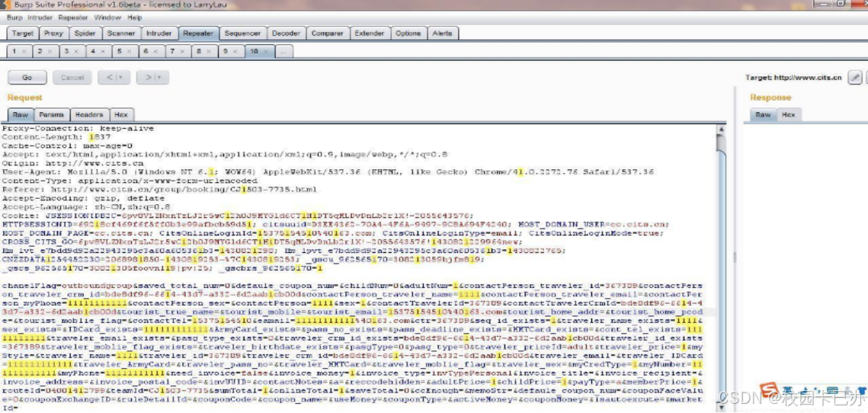The width and height of the screenshot is (868, 413).
Task: Click the Referer header line in request
Action: click(159, 190)
